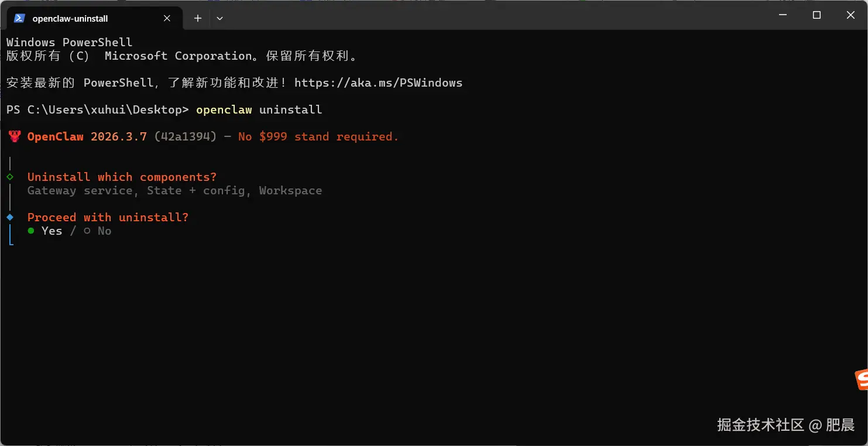The width and height of the screenshot is (868, 446).
Task: Close the openclaw-uninstall tab
Action: (167, 18)
